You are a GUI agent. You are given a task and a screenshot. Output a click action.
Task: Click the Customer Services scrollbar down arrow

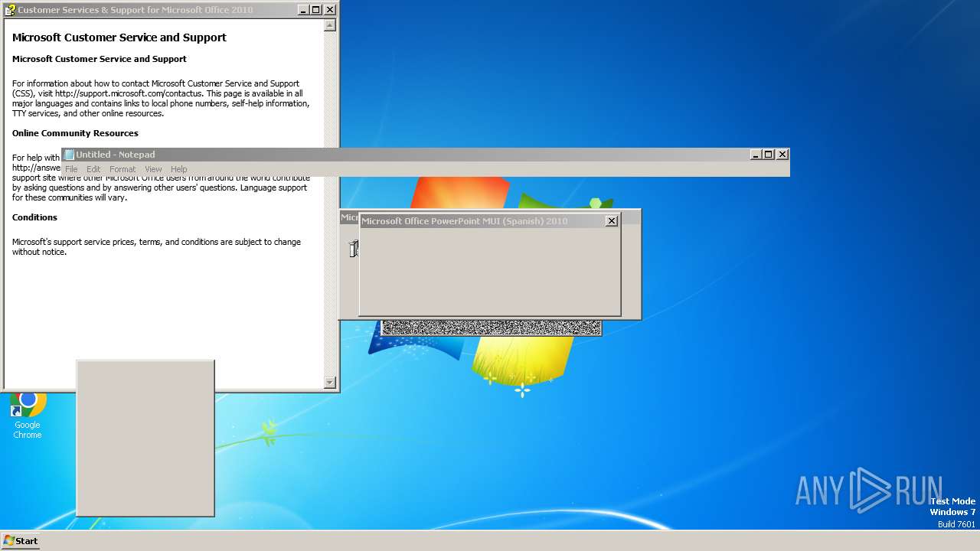330,382
